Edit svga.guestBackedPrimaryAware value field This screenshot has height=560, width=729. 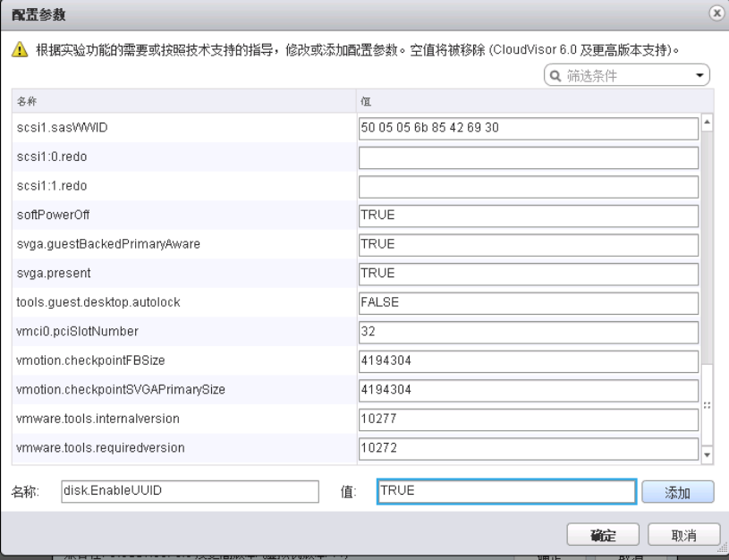[528, 244]
